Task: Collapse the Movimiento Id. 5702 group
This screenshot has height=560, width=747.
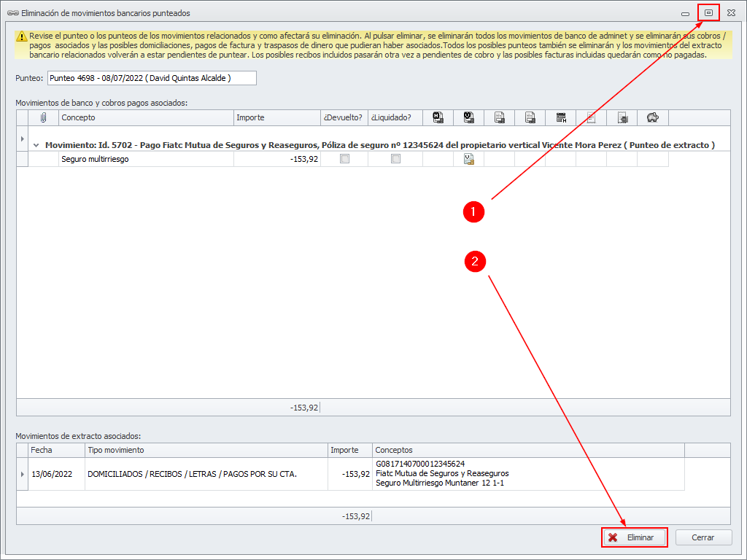Action: coord(36,145)
